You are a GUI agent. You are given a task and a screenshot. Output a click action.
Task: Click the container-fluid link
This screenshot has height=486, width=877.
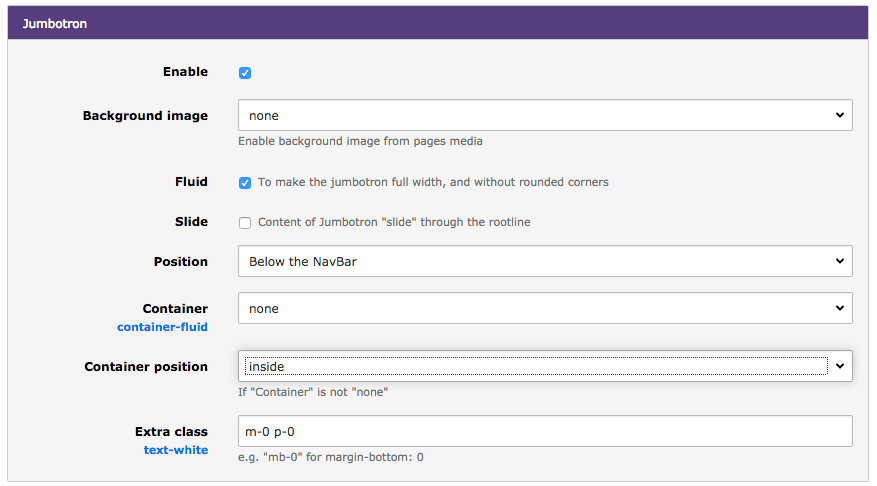coord(162,327)
